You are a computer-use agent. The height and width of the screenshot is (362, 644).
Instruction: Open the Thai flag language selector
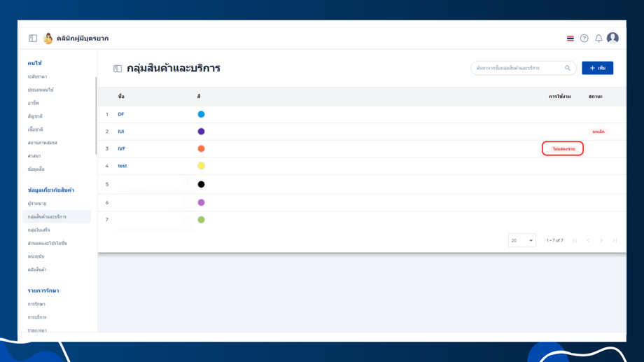(570, 39)
